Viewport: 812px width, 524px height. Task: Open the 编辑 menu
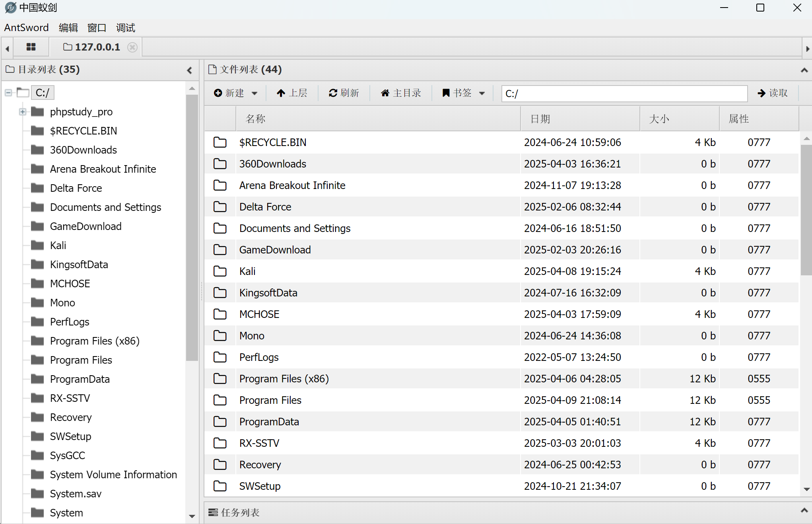(68, 28)
